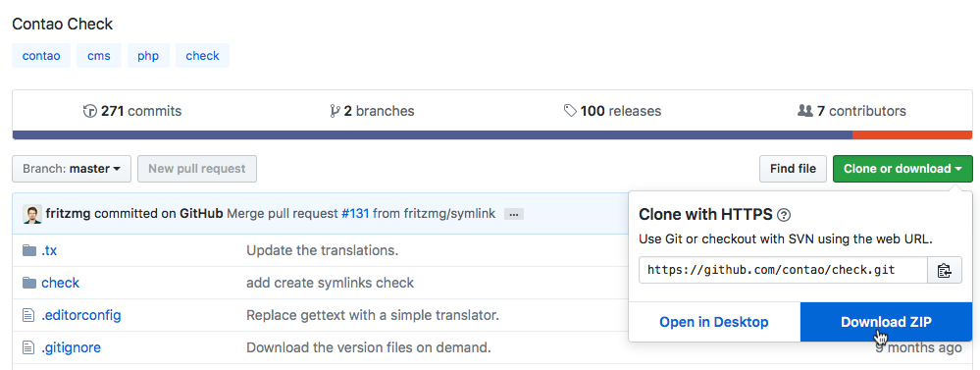Click the .editorconfig file icon
Viewport: 980px width, 370px height.
point(28,315)
